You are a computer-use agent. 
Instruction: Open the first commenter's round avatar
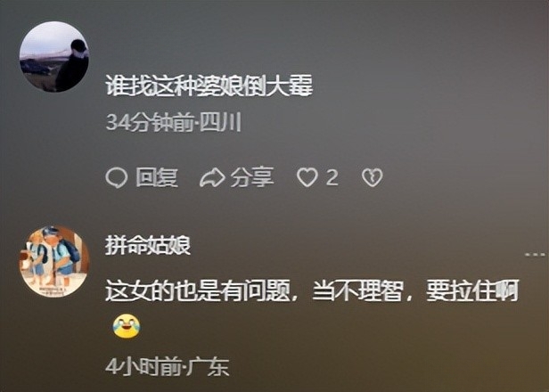pyautogui.click(x=53, y=57)
